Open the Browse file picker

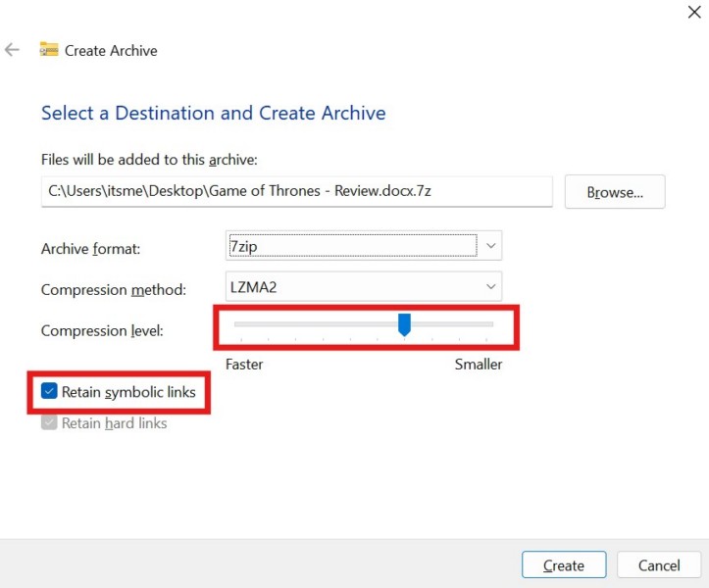[x=615, y=192]
